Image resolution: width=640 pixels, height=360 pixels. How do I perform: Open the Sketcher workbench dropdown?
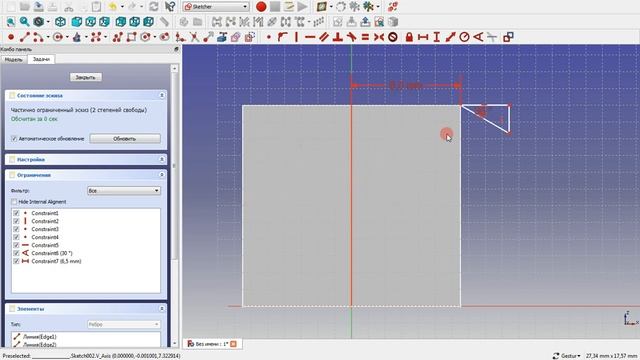click(x=216, y=7)
